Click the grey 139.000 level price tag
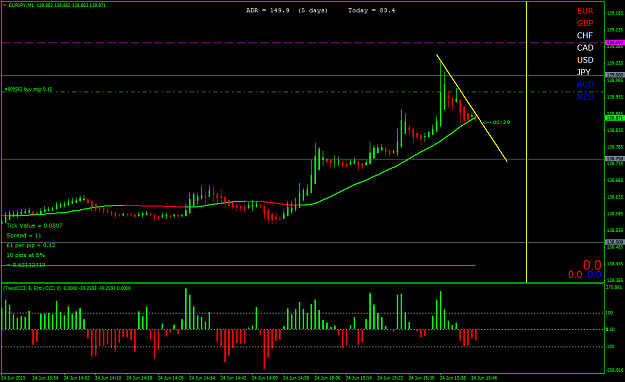 [614, 75]
